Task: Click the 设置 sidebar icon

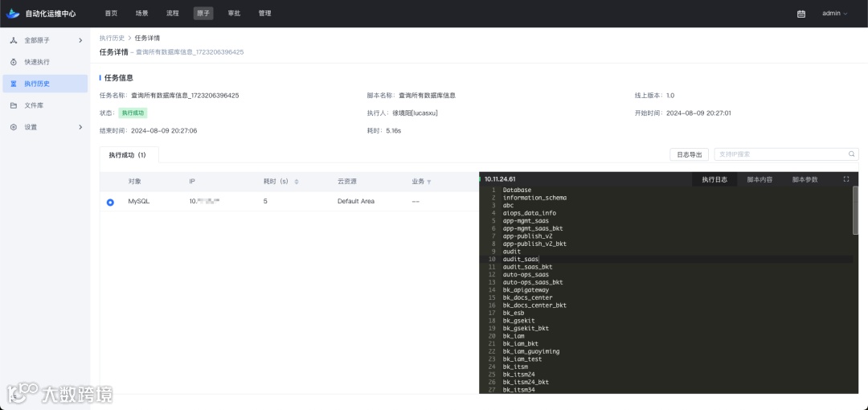Action: pos(14,127)
